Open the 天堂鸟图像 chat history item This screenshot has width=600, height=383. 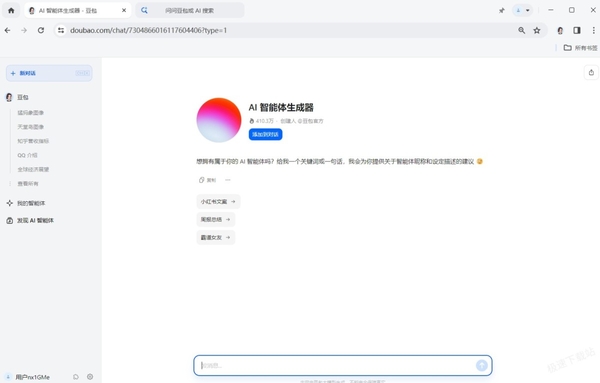31,127
